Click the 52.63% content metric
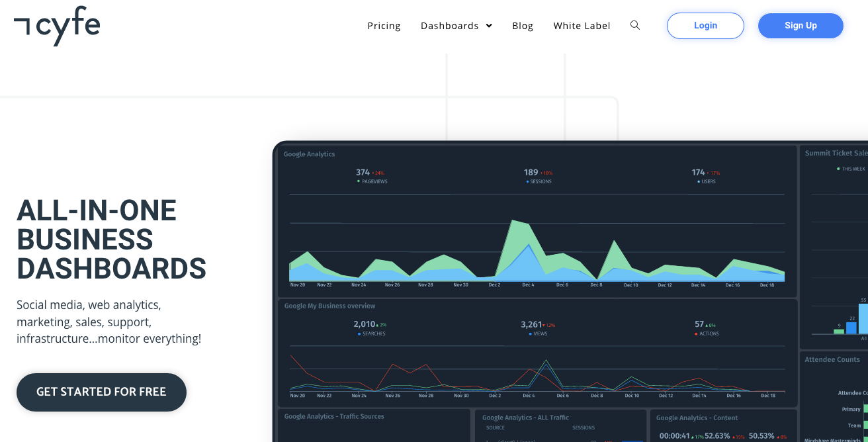 coord(717,436)
